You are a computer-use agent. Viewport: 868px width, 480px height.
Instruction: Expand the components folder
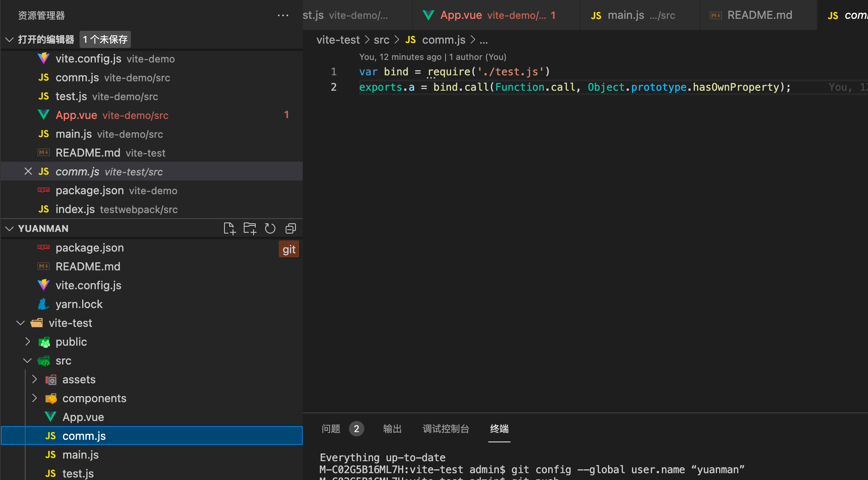pos(34,398)
